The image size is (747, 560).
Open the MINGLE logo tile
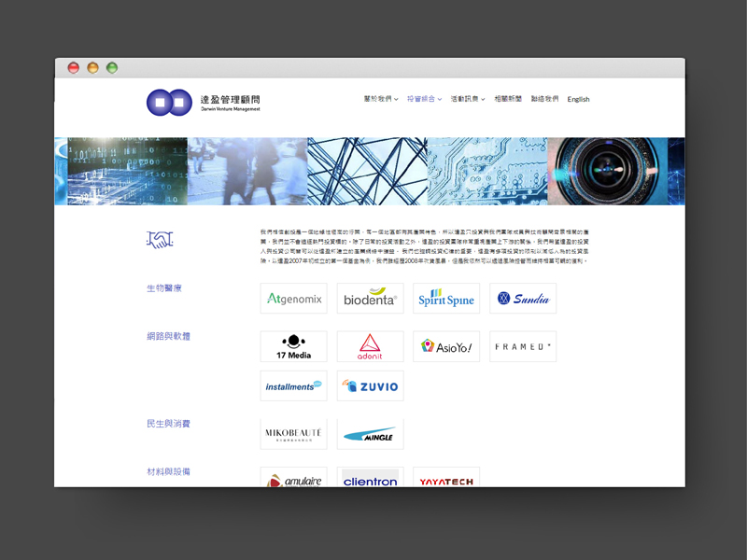tap(370, 434)
